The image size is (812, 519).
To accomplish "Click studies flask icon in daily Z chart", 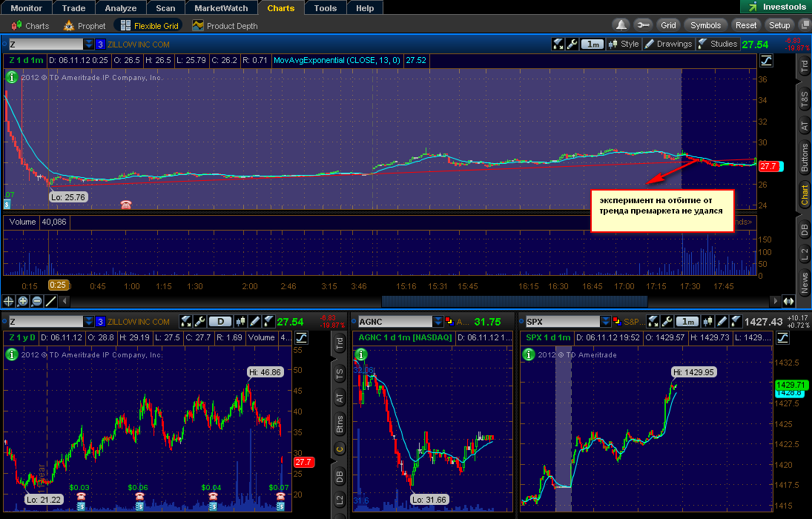I will pos(268,322).
